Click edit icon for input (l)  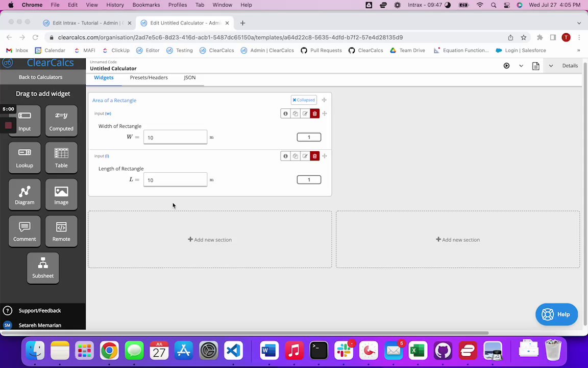point(305,156)
